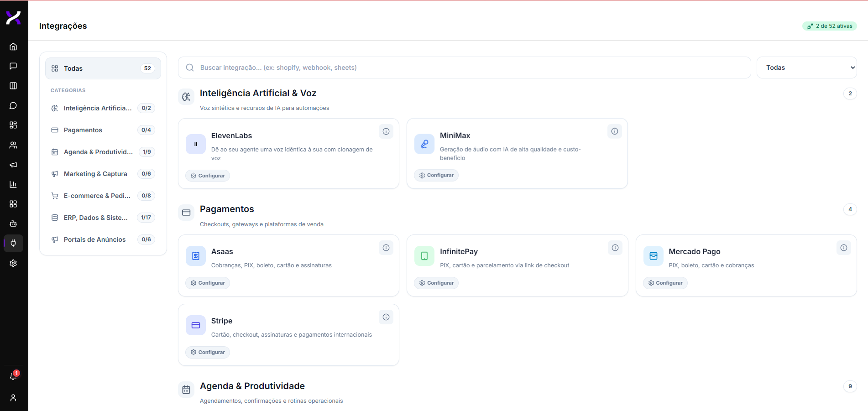This screenshot has height=411, width=868.
Task: Click the Pagamentos section heading
Action: (x=227, y=209)
